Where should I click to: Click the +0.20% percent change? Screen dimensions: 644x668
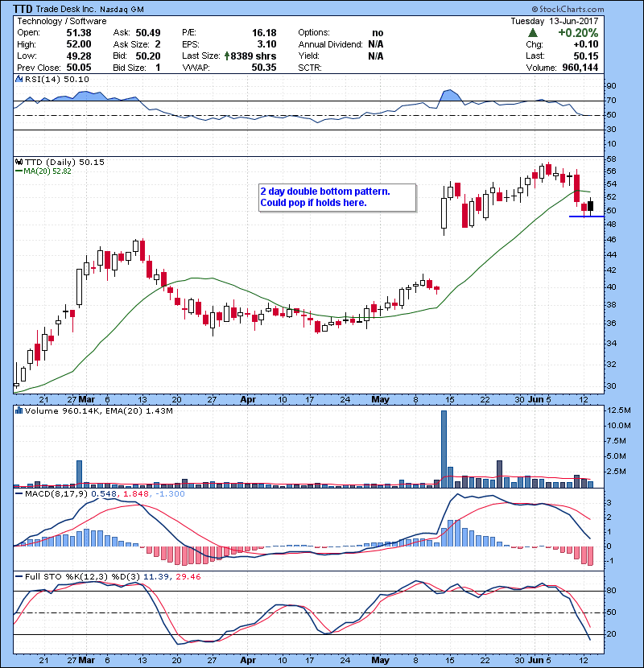click(x=578, y=33)
